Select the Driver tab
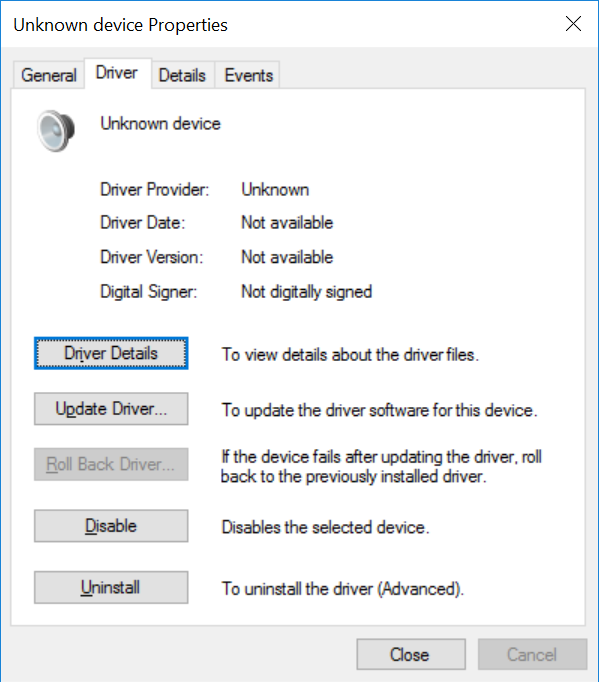Image resolution: width=599 pixels, height=682 pixels. pos(117,73)
